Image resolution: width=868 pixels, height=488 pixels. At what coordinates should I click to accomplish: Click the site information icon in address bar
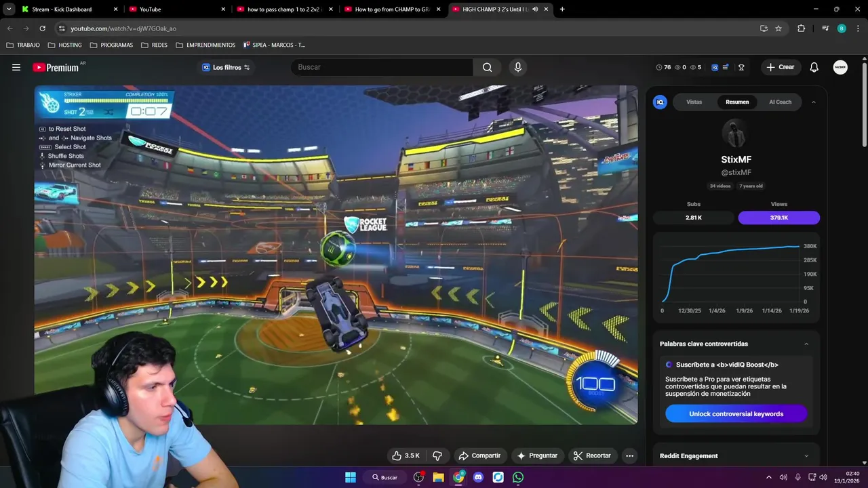(x=62, y=28)
